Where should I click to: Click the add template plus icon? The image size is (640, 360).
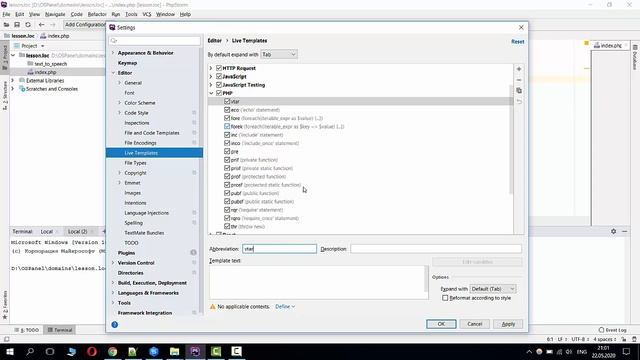(519, 69)
